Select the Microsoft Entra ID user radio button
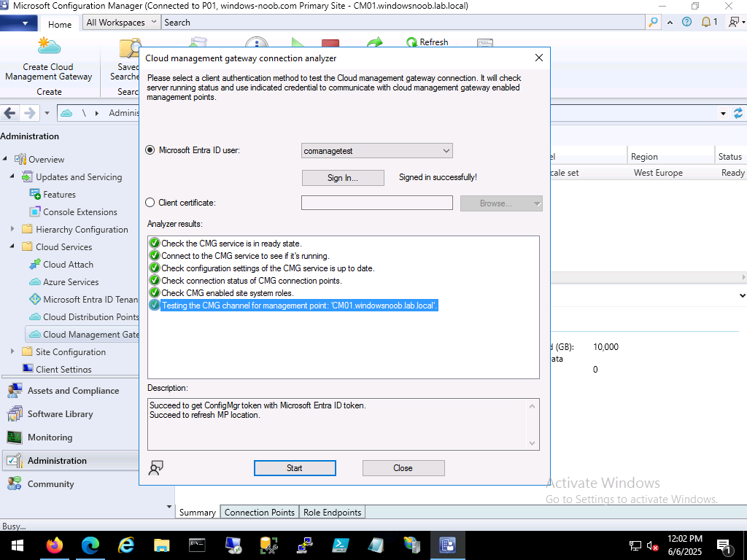The image size is (747, 560). coord(150,150)
